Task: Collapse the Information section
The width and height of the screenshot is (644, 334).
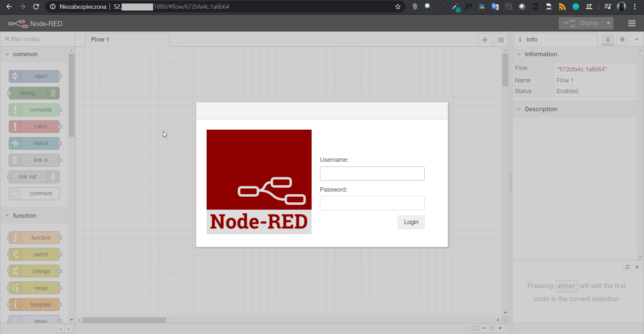Action: click(574, 54)
